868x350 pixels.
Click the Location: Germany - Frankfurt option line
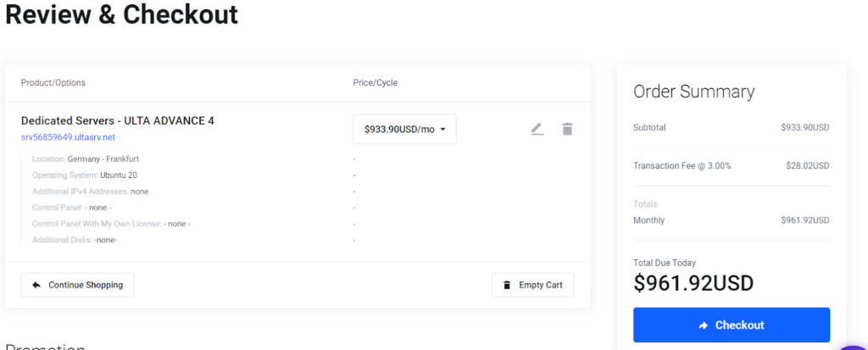[x=85, y=159]
